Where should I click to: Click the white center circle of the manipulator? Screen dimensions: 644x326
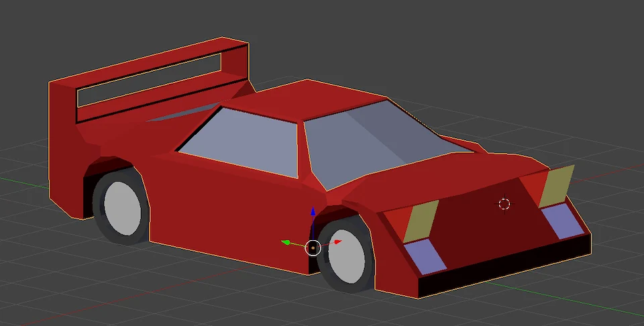tap(313, 248)
